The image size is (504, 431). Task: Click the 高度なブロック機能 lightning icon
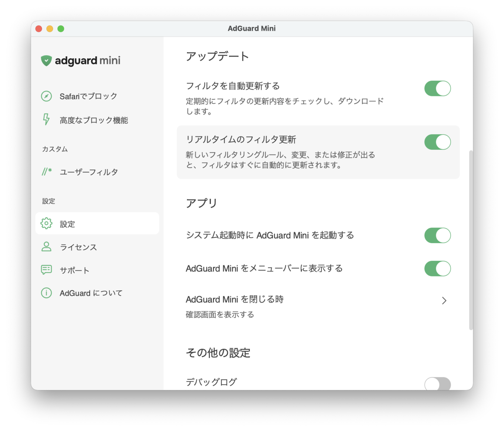[x=46, y=120]
